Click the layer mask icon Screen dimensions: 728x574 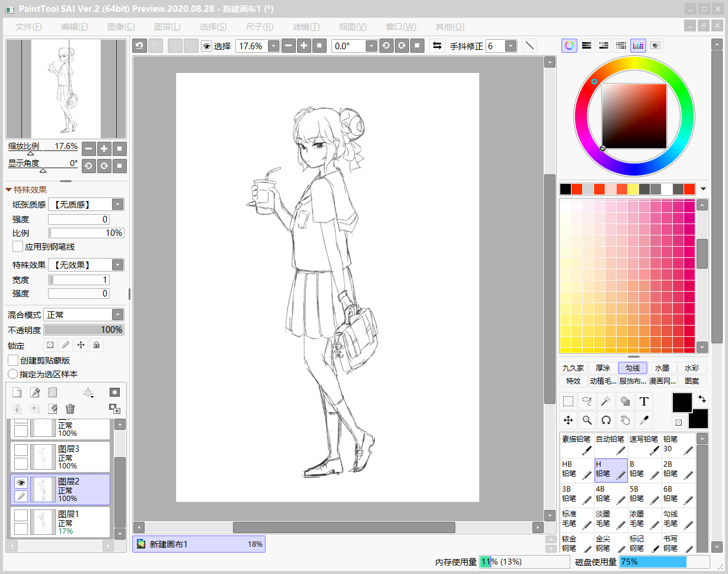pos(114,392)
